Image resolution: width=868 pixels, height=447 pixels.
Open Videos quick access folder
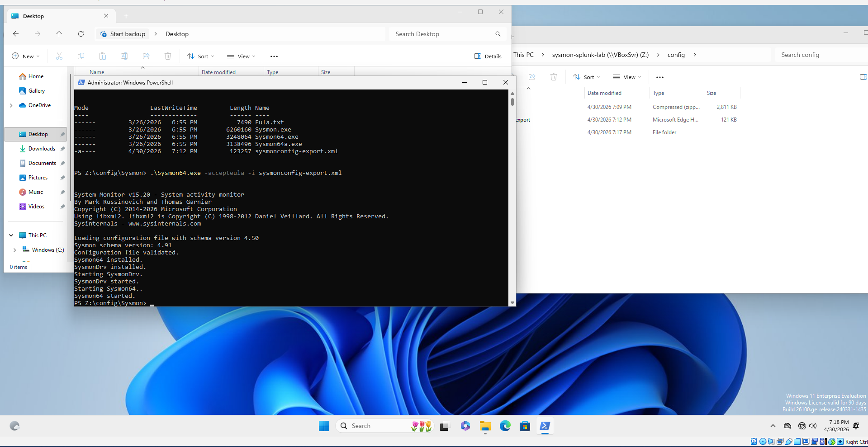36,207
